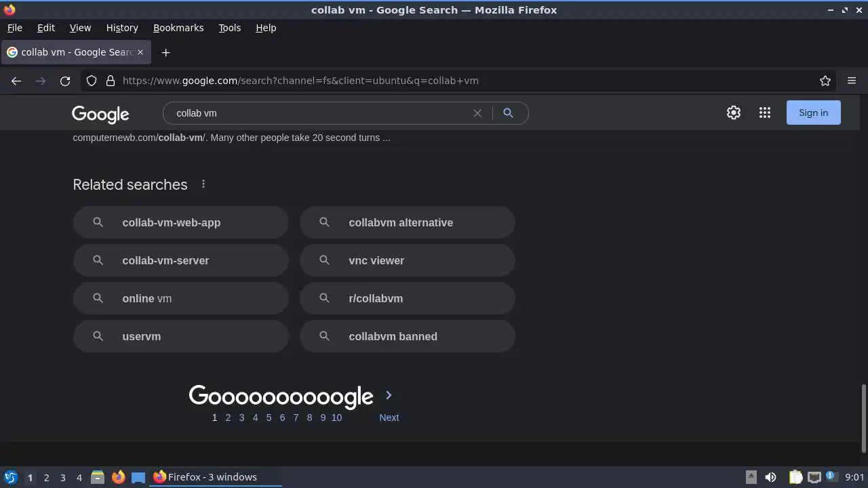Open update notifier tray icon
The height and width of the screenshot is (488, 868).
click(831, 476)
